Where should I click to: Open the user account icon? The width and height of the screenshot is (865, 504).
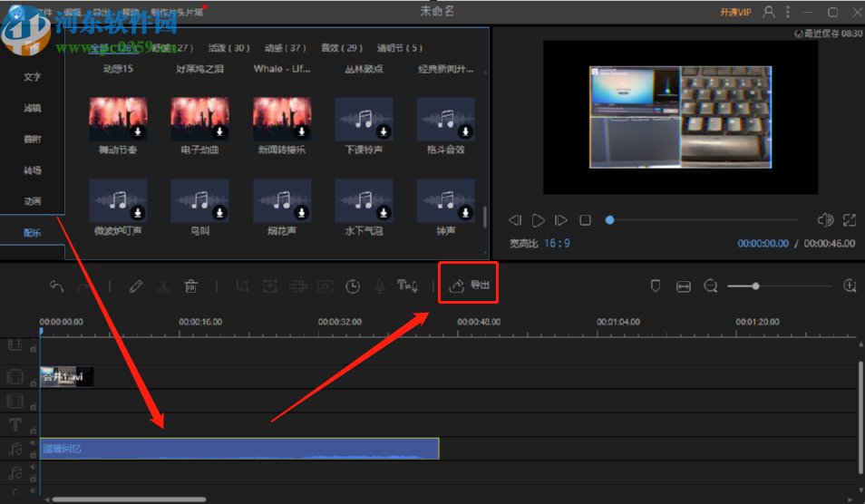tap(769, 12)
